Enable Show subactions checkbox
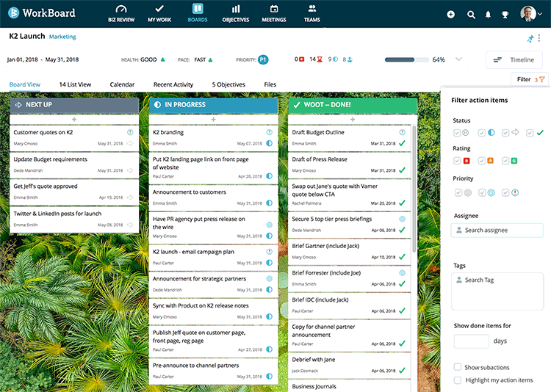 tap(458, 367)
